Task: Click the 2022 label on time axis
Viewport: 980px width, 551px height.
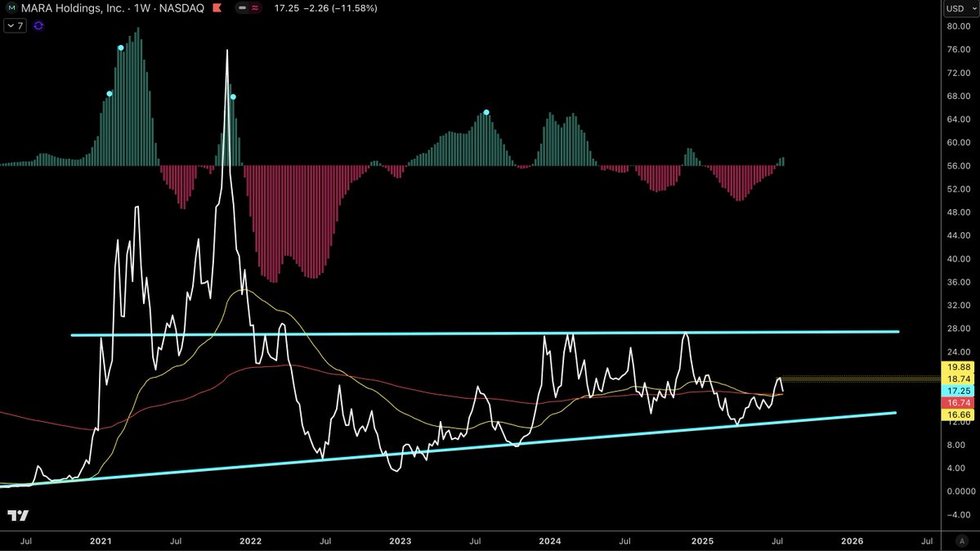Action: pos(251,541)
